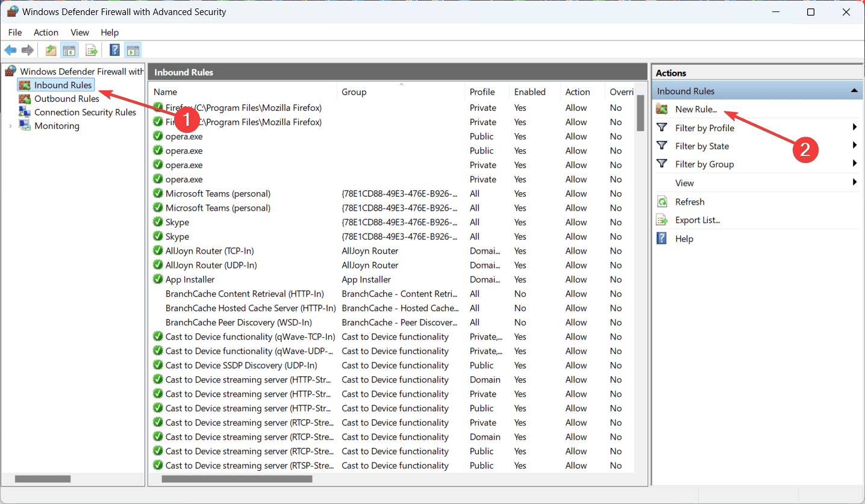865x504 pixels.
Task: Click green check icon for AllJoyn Router (UDP-In)
Action: tap(158, 265)
